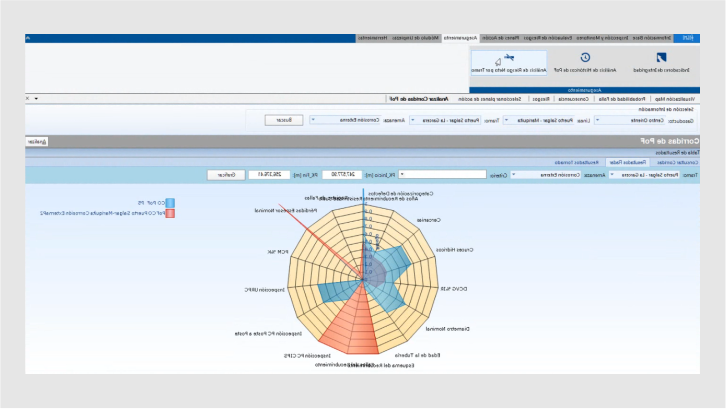Expand the Gasoducto Centro Oriente dropdown
This screenshot has width=726, height=409.
(597, 120)
